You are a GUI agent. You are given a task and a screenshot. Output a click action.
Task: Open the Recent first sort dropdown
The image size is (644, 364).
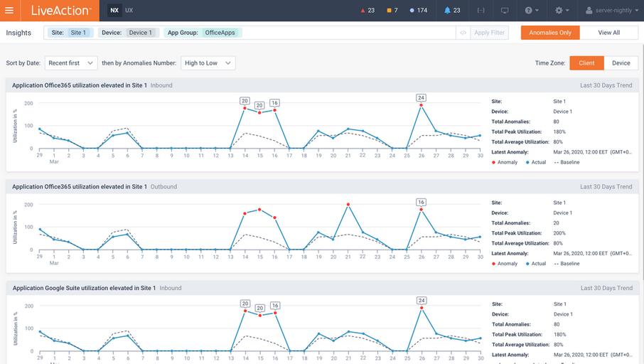(71, 63)
